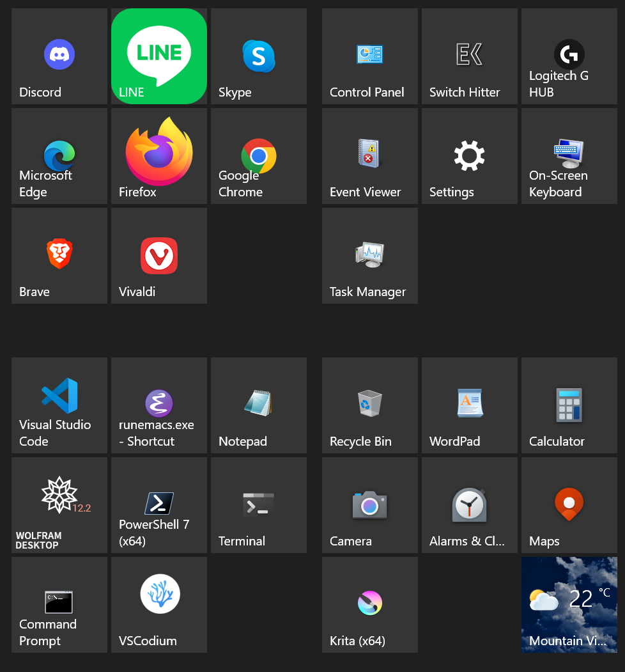Open Task Manager tile
Viewport: 625px width, 672px height.
click(369, 256)
